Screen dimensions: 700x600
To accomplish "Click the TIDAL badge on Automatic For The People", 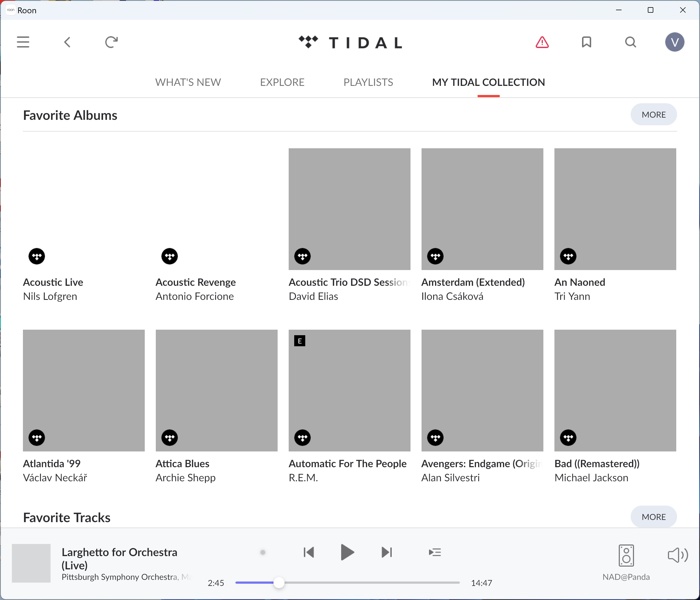I will coord(302,438).
